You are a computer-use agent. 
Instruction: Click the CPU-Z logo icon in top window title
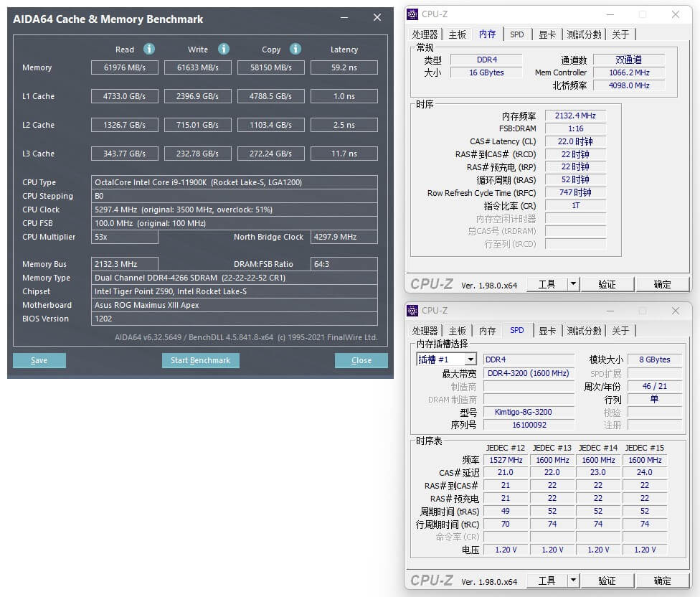[x=412, y=14]
